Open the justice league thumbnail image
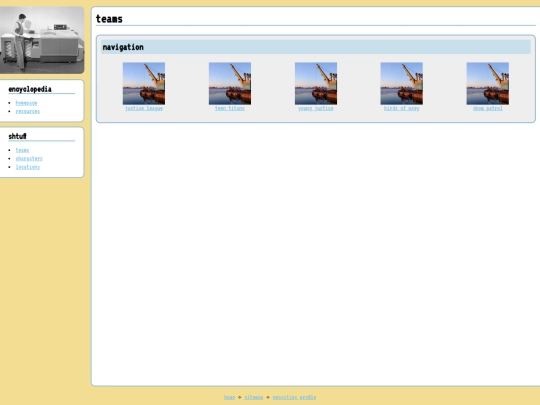The image size is (540, 405). (x=144, y=84)
